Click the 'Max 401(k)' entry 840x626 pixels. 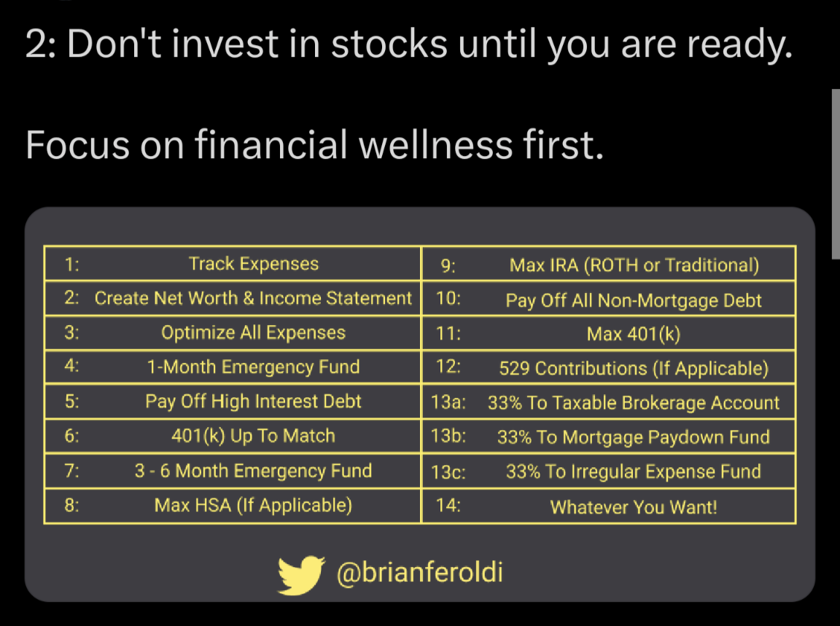(634, 334)
